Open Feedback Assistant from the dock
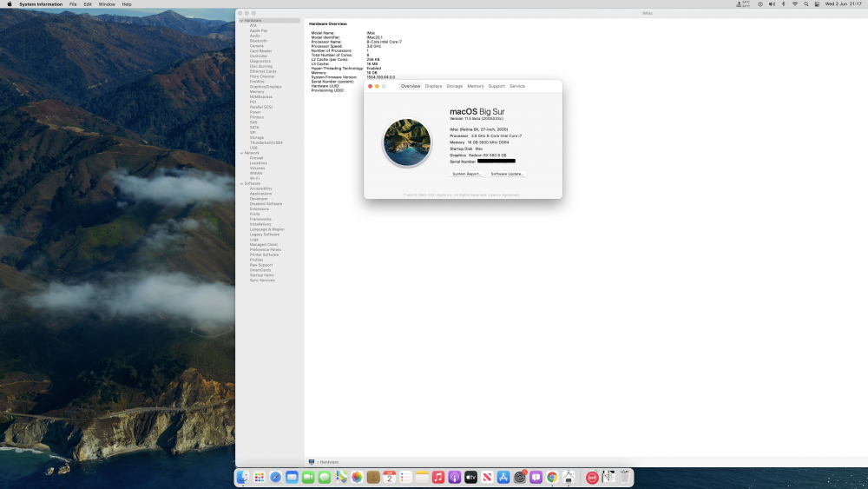The width and height of the screenshot is (868, 489). [x=536, y=477]
